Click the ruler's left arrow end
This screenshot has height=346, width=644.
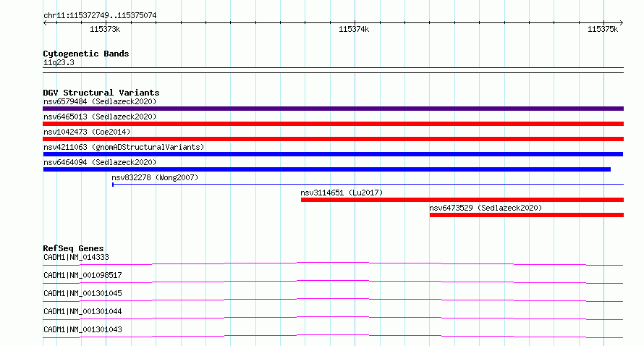[x=45, y=22]
